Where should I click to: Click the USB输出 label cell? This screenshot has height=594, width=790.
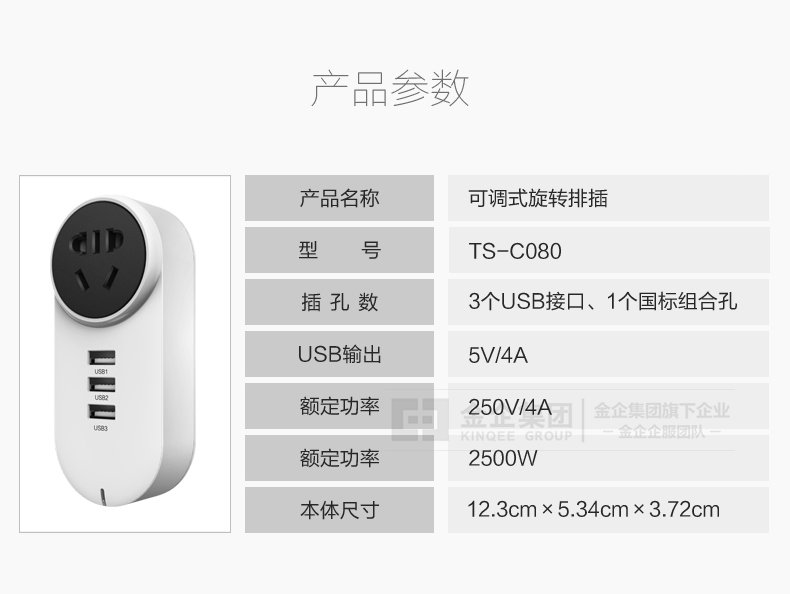point(340,354)
